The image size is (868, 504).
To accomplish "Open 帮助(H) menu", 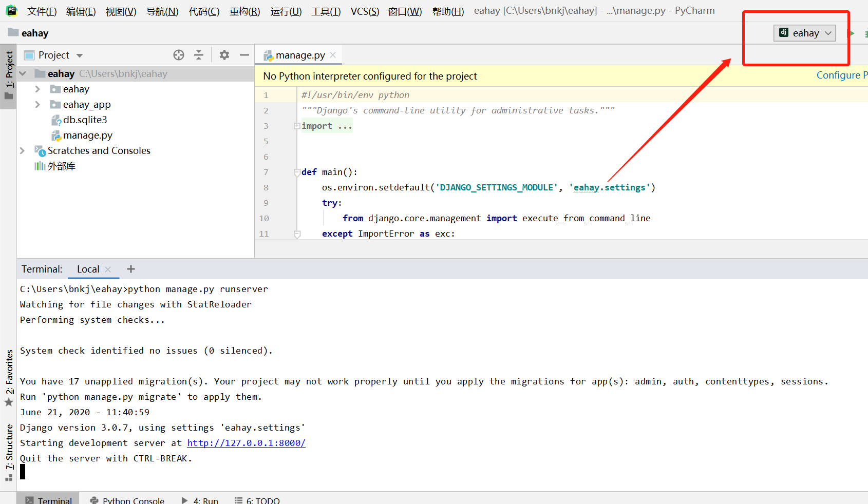I will point(448,11).
